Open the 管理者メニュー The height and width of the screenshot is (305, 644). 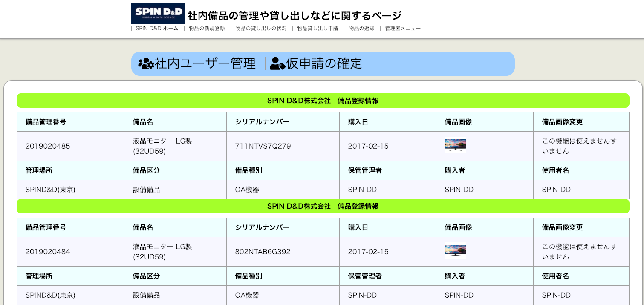coord(403,29)
